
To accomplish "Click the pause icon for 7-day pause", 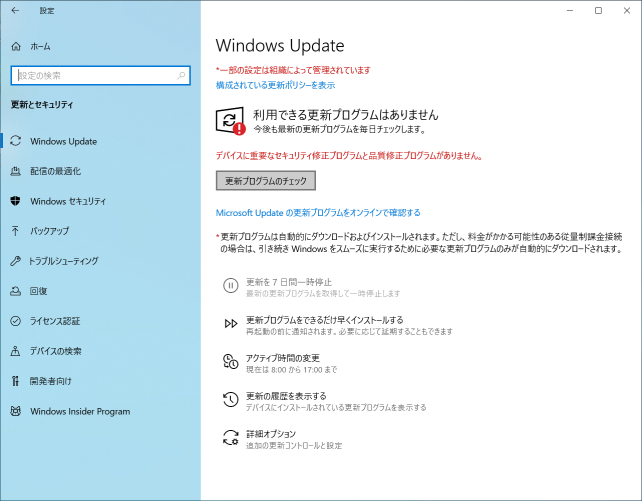I will click(231, 285).
